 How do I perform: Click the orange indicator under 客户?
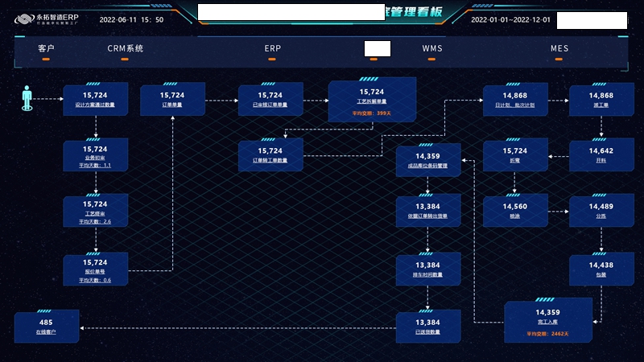point(46,59)
